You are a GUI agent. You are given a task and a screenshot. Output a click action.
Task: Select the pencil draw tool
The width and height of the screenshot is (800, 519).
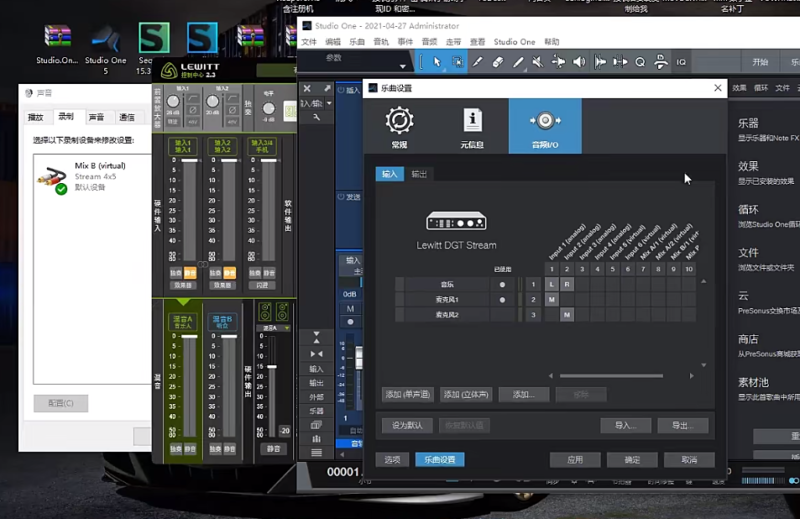pos(518,62)
